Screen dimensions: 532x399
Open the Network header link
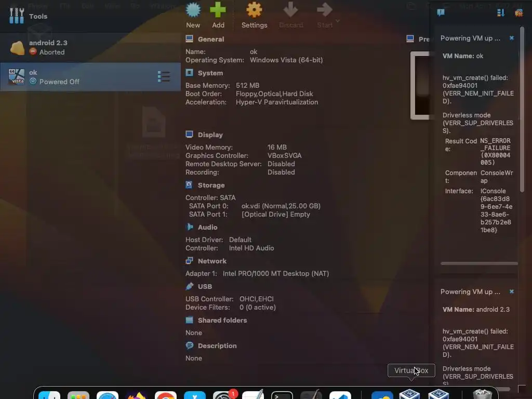click(x=212, y=261)
